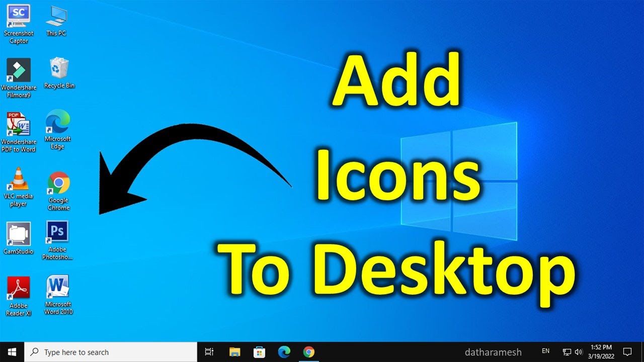Select the Wondershare PDF to Word shortcut
Screen dimensions: 644x362
19,132
